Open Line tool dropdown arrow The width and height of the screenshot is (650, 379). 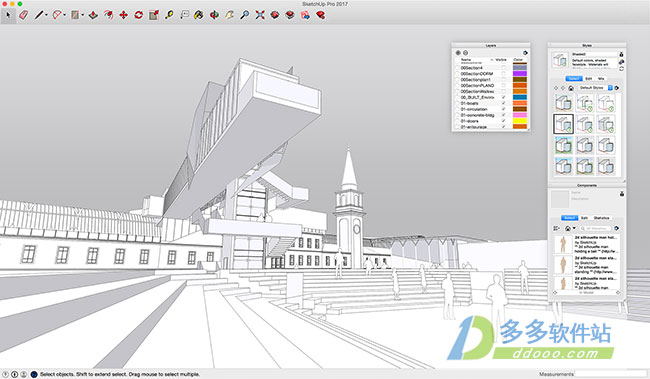tap(46, 15)
